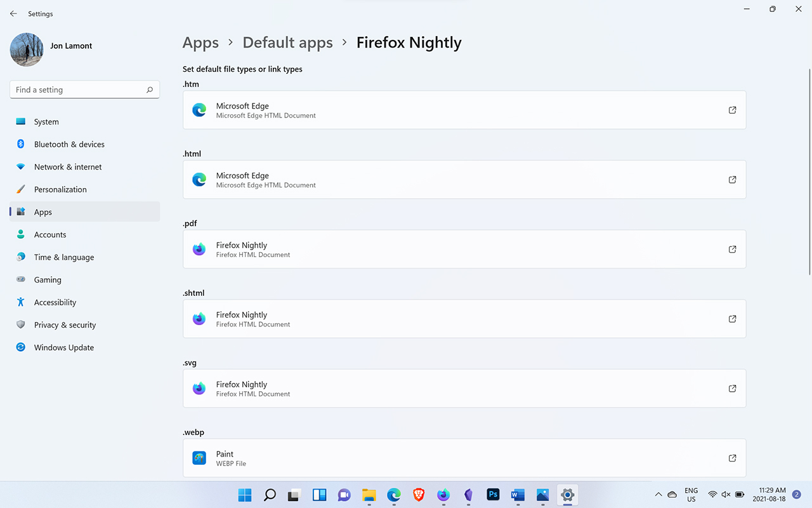The height and width of the screenshot is (508, 812).
Task: Change default app for .shtml
Action: (464, 319)
